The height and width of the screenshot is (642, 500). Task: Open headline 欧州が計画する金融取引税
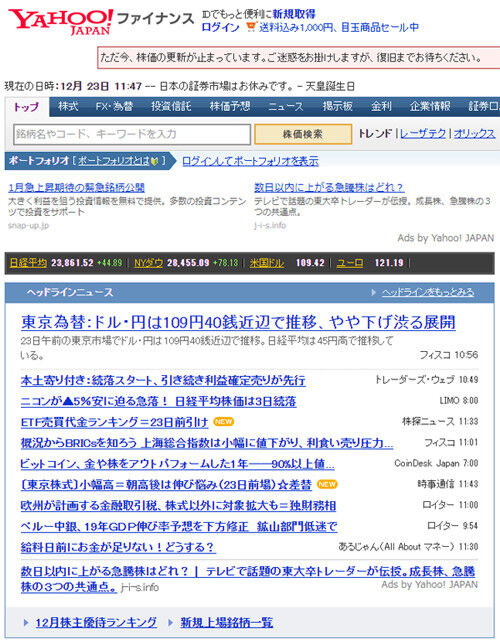click(x=178, y=506)
